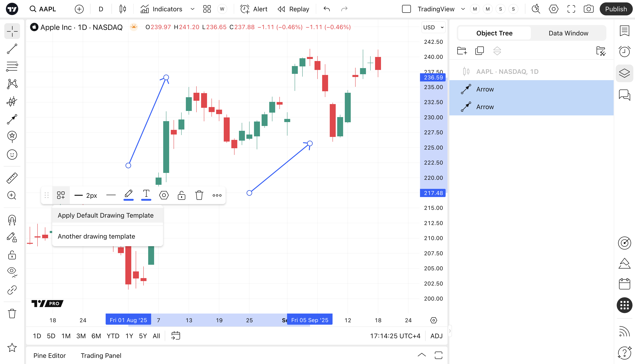The image size is (635, 364).
Task: Set the chart range to YTD
Action: (x=113, y=336)
